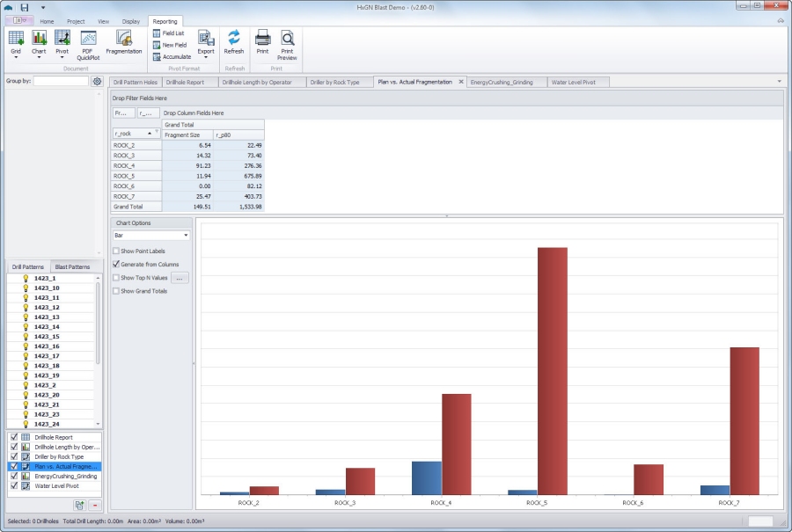Uncheck the Water Level Pivot report checkbox
792x532 pixels.
tap(13, 485)
